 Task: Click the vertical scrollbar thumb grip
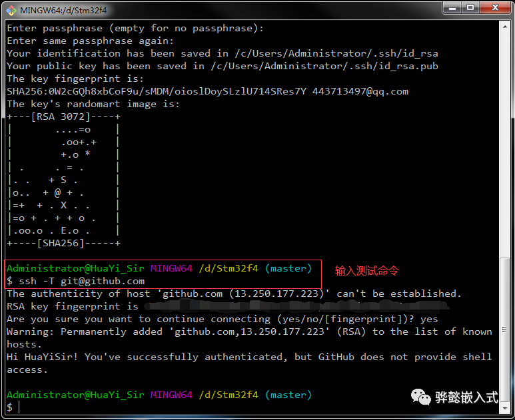click(x=505, y=329)
